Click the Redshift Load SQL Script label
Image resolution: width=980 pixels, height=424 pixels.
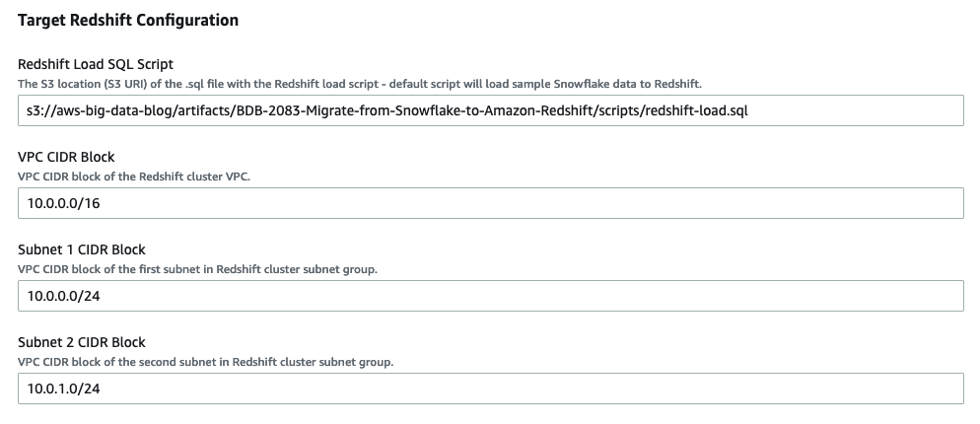pyautogui.click(x=96, y=64)
